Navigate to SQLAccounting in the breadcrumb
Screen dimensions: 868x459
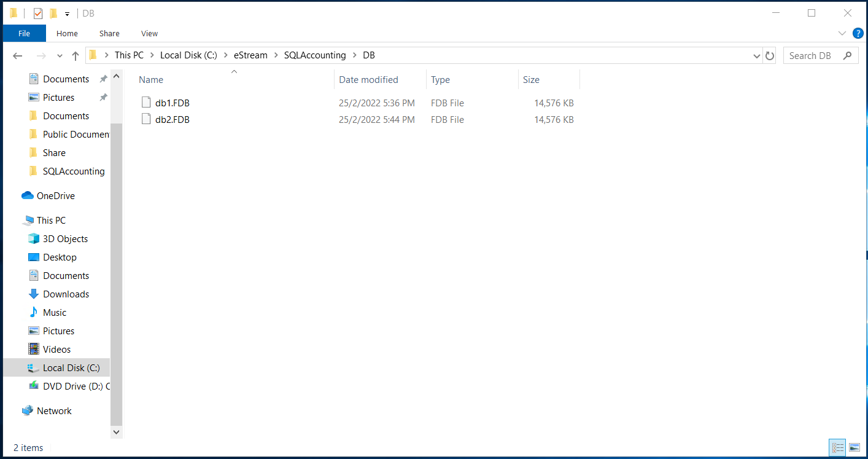point(314,55)
